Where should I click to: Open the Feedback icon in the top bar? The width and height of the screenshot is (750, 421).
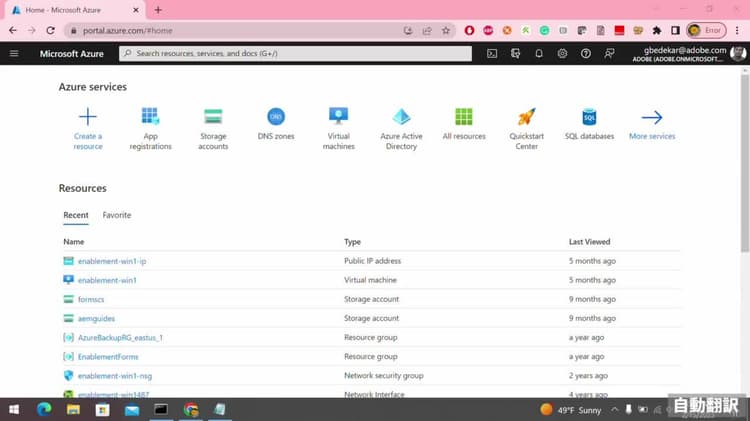pos(609,54)
